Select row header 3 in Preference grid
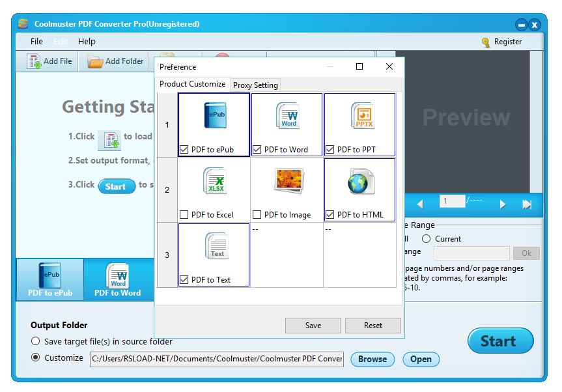This screenshot has height=392, width=562. [x=167, y=255]
